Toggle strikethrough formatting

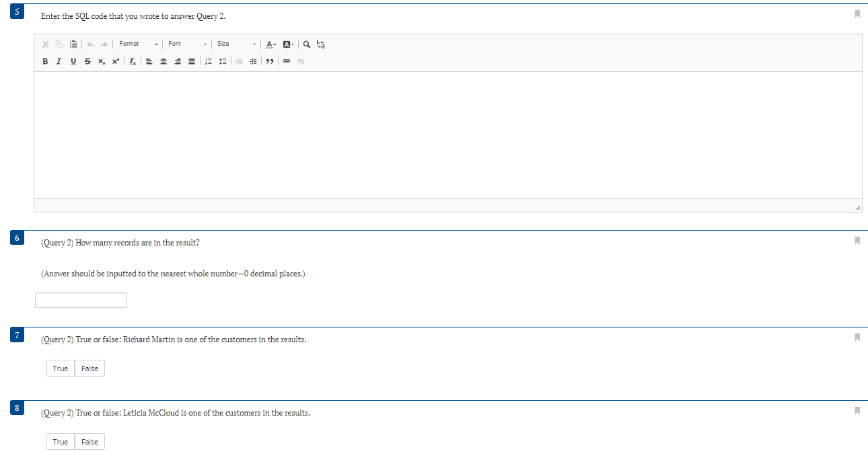pos(87,61)
